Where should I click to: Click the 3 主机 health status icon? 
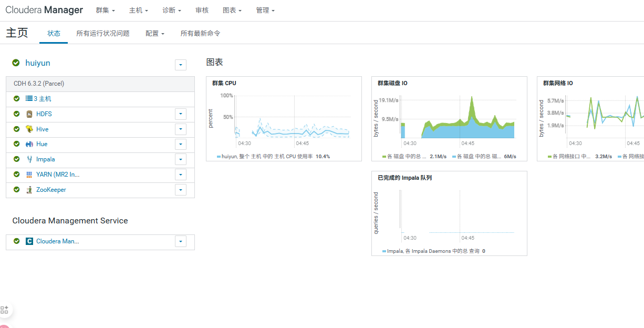(16, 98)
